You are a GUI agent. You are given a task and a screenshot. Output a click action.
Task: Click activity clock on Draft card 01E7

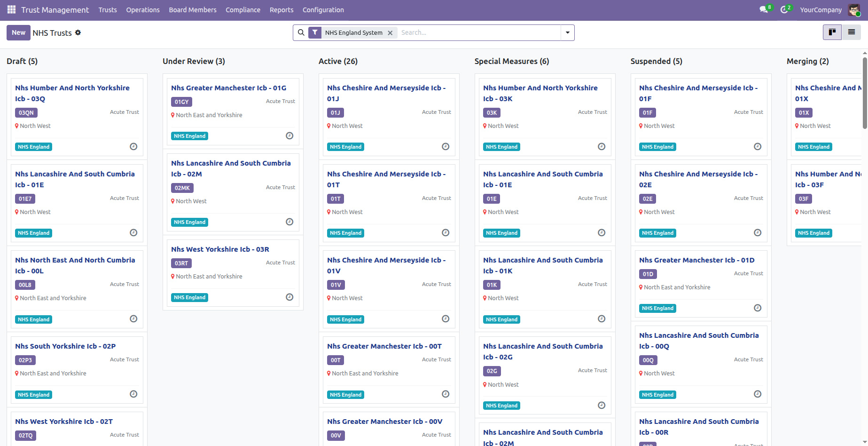tap(133, 233)
